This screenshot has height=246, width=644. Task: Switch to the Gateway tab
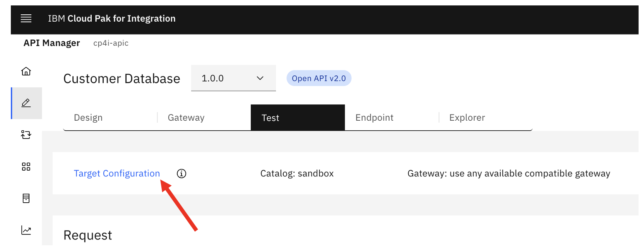pos(186,118)
